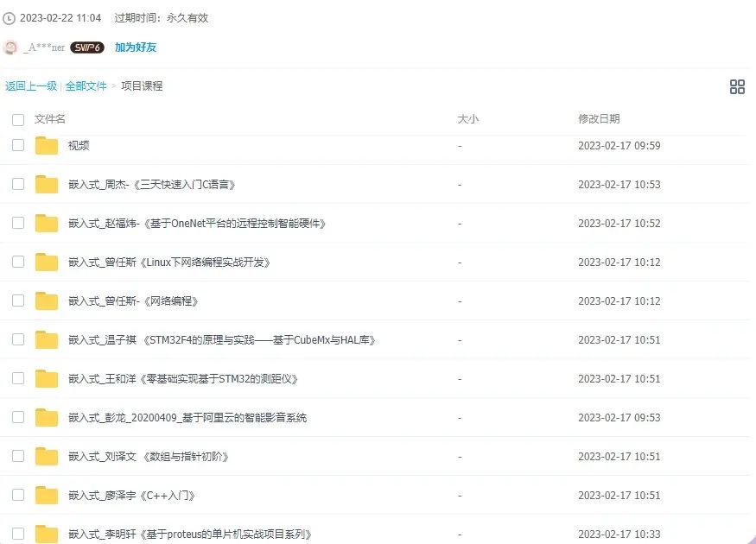Open 嵌入式_曾任斯-《网络编程》 folder name
The width and height of the screenshot is (756, 544).
[134, 301]
